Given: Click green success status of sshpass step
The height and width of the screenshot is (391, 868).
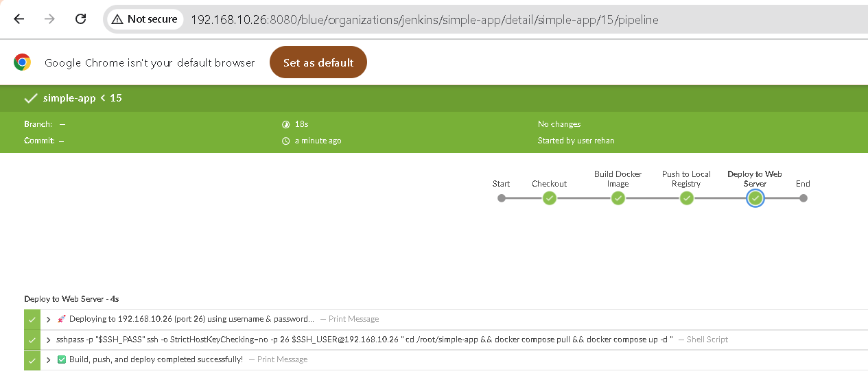Looking at the screenshot, I should [x=32, y=340].
